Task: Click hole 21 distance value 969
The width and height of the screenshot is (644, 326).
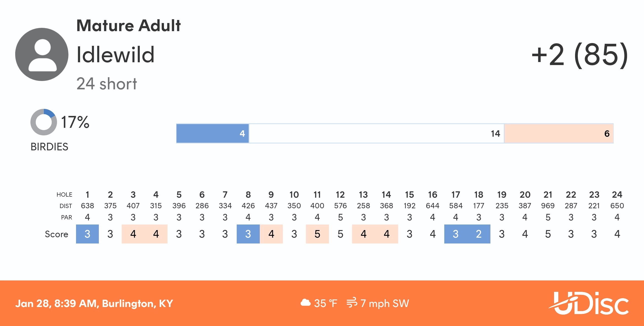Action: point(548,206)
